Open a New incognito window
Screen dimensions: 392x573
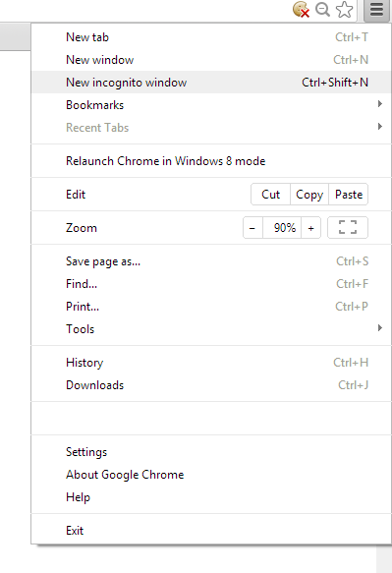(x=211, y=83)
